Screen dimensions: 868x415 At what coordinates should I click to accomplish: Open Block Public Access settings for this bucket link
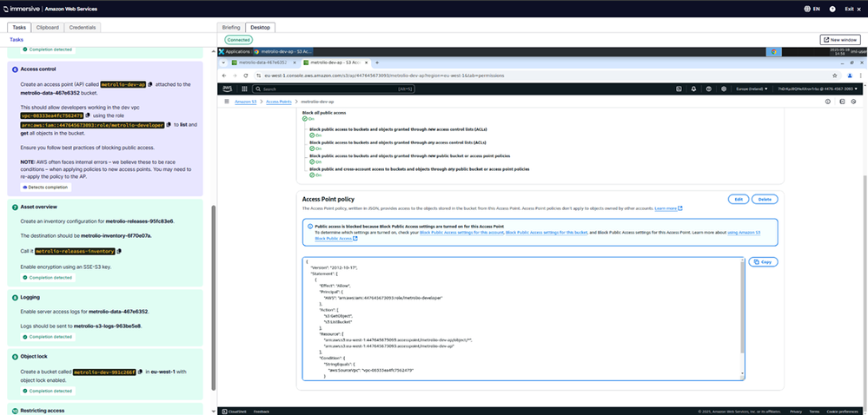pyautogui.click(x=547, y=233)
